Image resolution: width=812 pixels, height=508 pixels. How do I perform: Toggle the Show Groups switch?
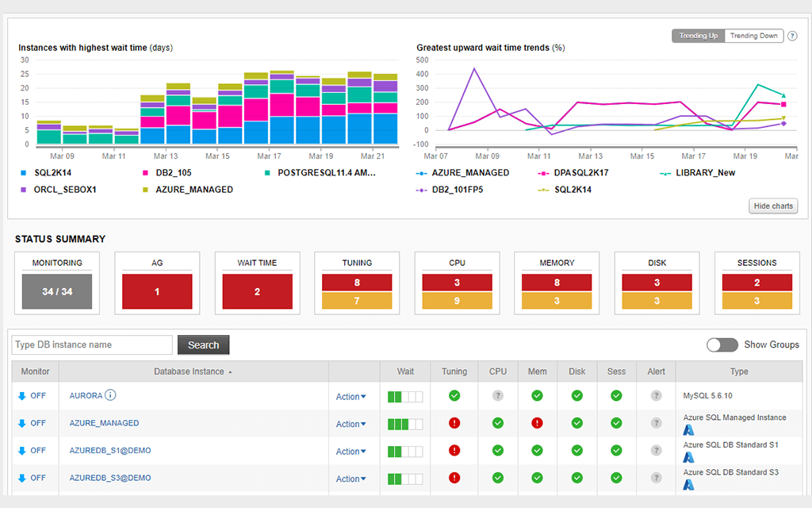(x=722, y=344)
